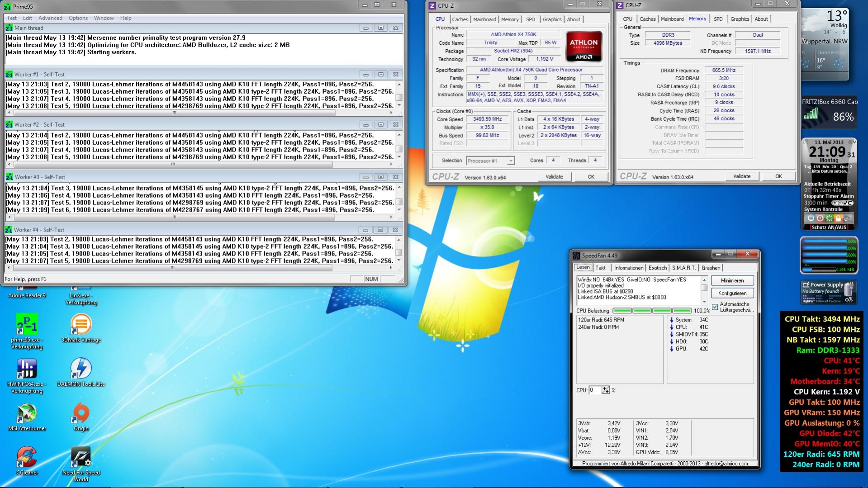Click the Wuppertal weather gadget
The width and height of the screenshot is (868, 488).
point(825,44)
